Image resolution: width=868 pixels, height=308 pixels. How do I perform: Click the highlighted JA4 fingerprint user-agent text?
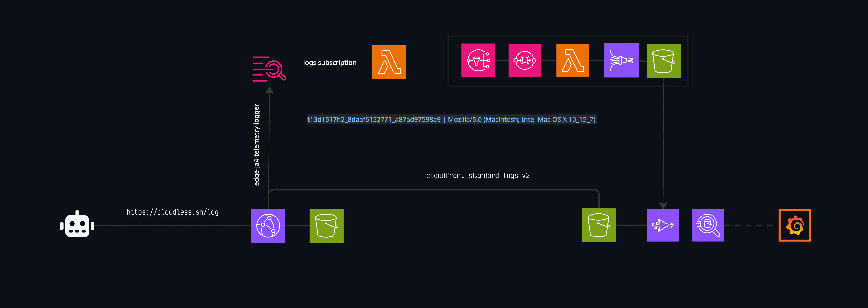coord(452,119)
